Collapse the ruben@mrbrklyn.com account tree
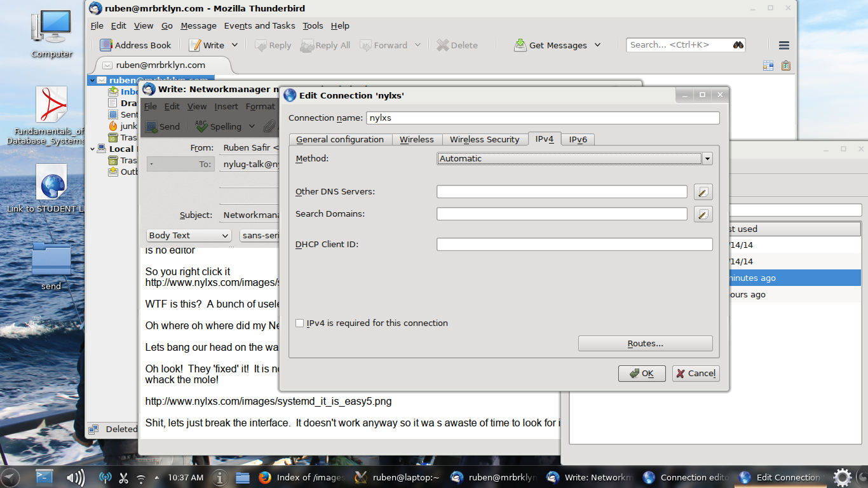The width and height of the screenshot is (868, 488). pyautogui.click(x=93, y=80)
